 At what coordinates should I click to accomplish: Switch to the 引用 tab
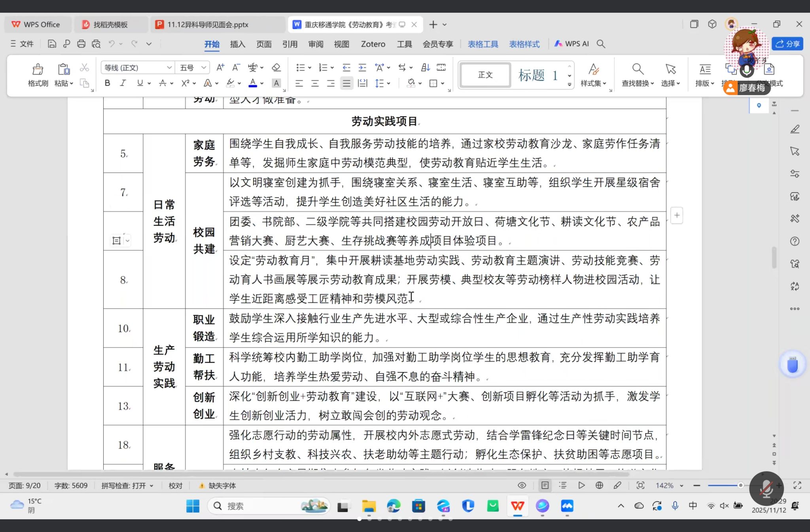(290, 44)
